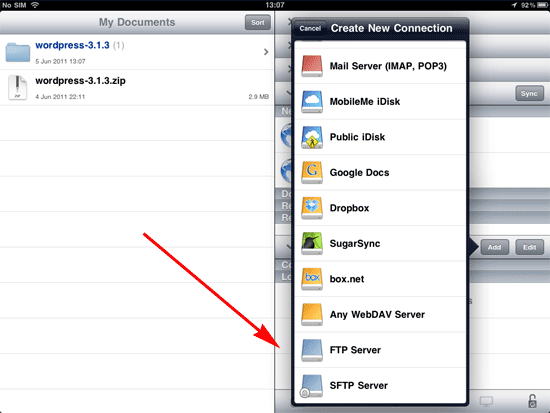Tap the Edit connections button

coord(529,247)
